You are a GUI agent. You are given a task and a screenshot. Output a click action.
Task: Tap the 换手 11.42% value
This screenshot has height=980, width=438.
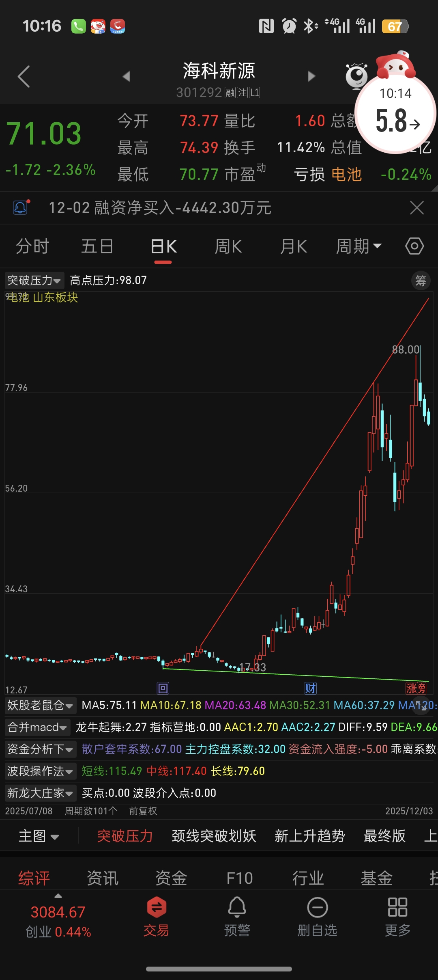click(301, 147)
